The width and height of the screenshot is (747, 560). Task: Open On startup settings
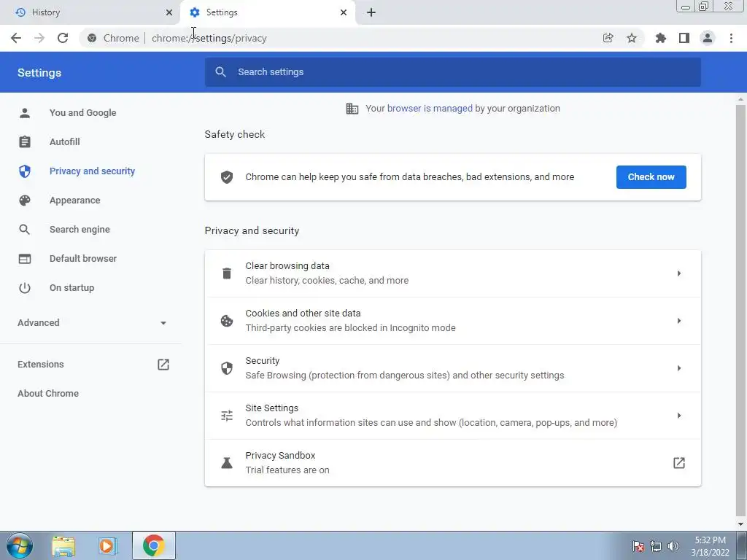(72, 287)
